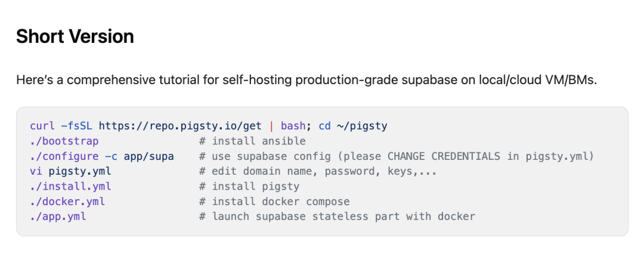Click the ./app.yml command

pyautogui.click(x=58, y=216)
